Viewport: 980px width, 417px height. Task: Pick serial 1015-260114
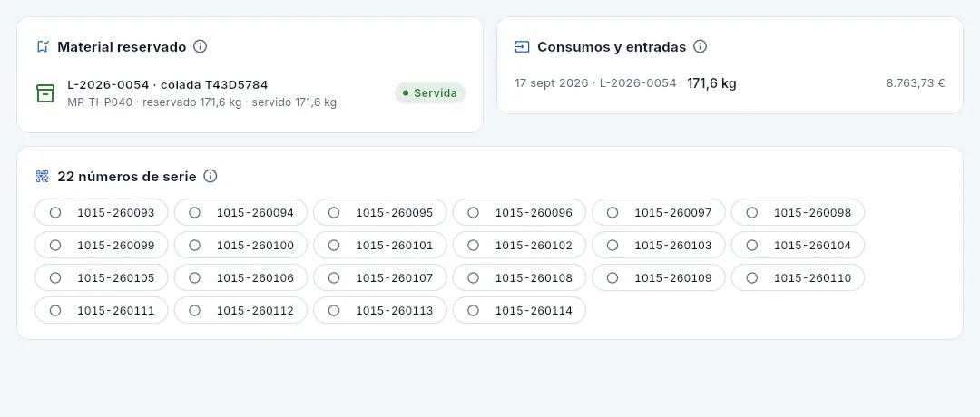click(519, 310)
